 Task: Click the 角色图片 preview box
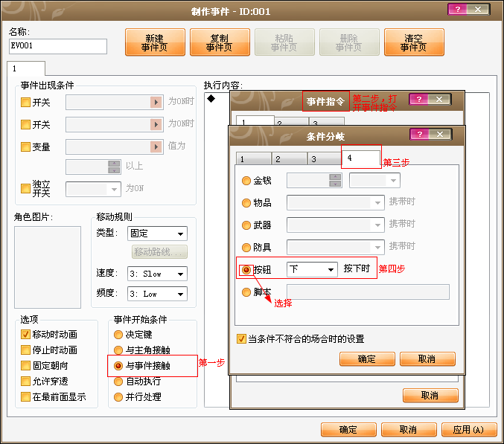(48, 267)
